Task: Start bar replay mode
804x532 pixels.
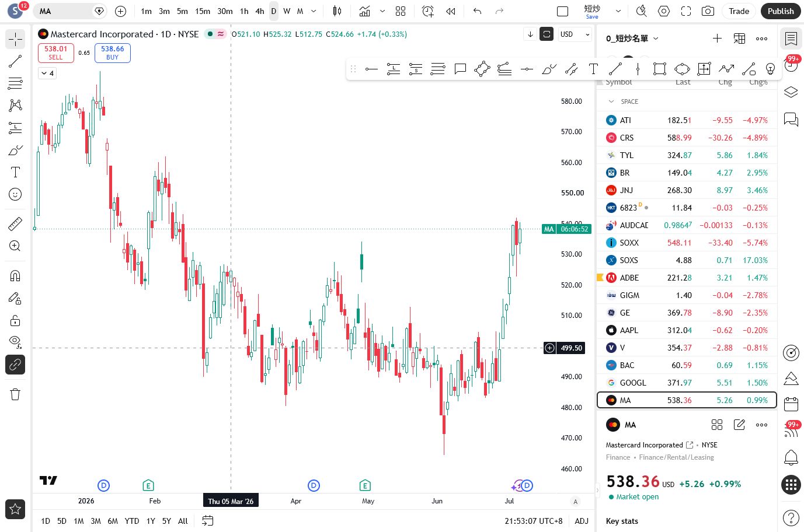Action: pyautogui.click(x=450, y=11)
